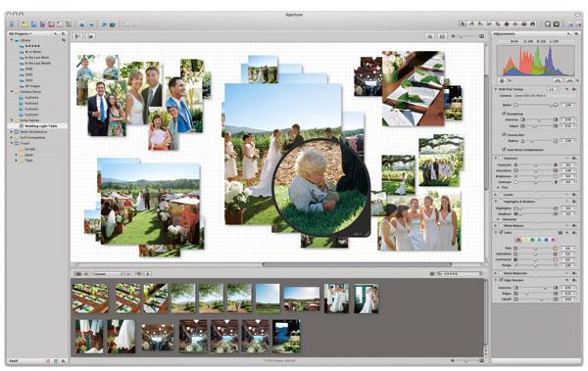Click the browser search field
The height and width of the screenshot is (371, 588).
pos(460,274)
